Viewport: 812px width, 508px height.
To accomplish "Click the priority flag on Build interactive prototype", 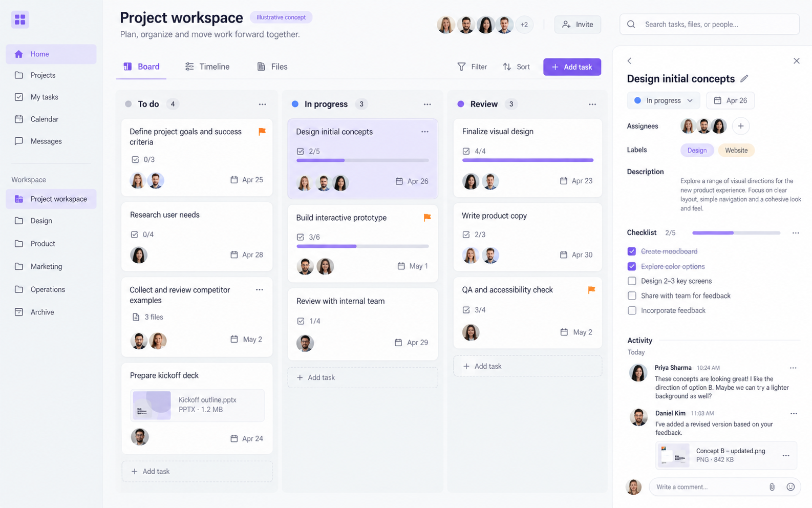I will pyautogui.click(x=427, y=218).
